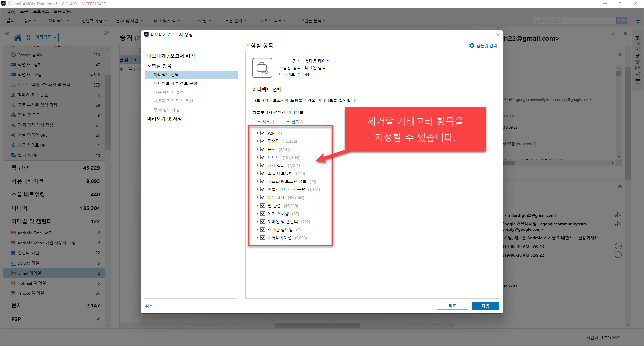Click the 다음 button
The width and height of the screenshot is (644, 346).
[485, 306]
